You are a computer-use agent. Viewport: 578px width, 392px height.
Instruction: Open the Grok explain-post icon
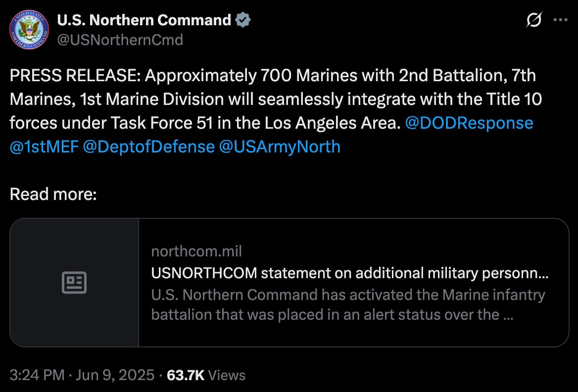534,21
